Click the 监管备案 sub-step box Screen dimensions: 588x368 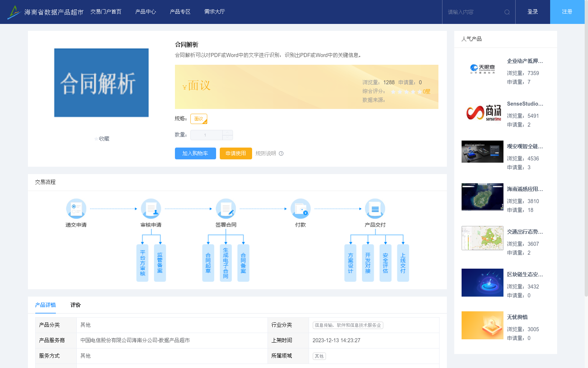160,263
